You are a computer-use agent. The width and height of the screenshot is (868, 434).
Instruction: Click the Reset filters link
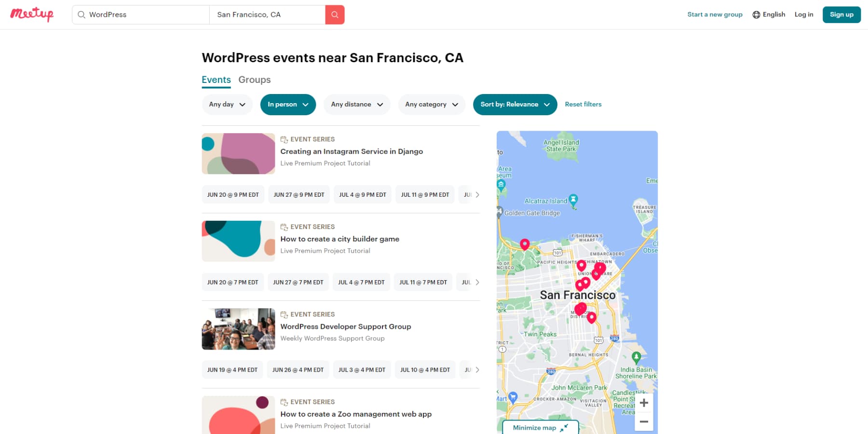point(583,104)
